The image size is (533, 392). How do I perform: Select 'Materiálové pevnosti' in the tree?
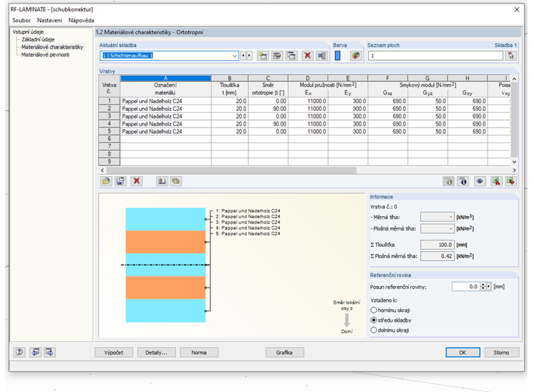[x=46, y=55]
